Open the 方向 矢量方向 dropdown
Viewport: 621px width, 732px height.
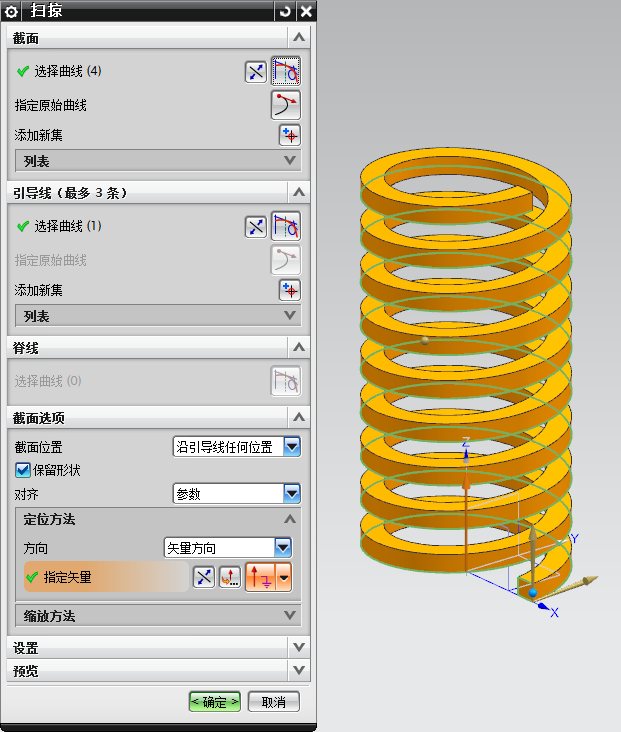click(283, 548)
